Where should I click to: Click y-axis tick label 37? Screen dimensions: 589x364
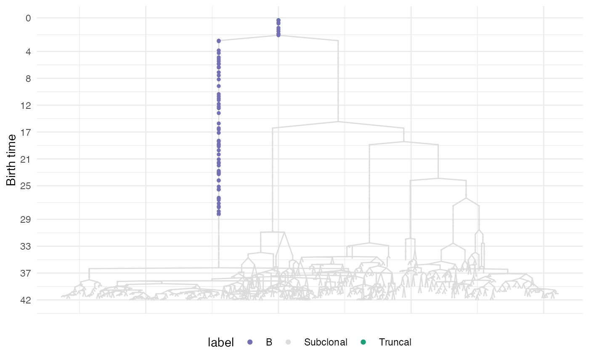coord(26,273)
